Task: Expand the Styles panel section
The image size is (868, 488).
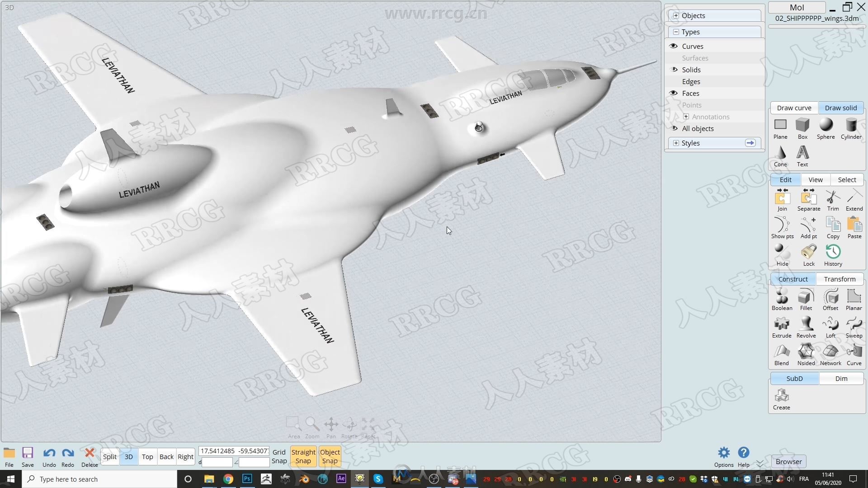Action: click(x=676, y=143)
